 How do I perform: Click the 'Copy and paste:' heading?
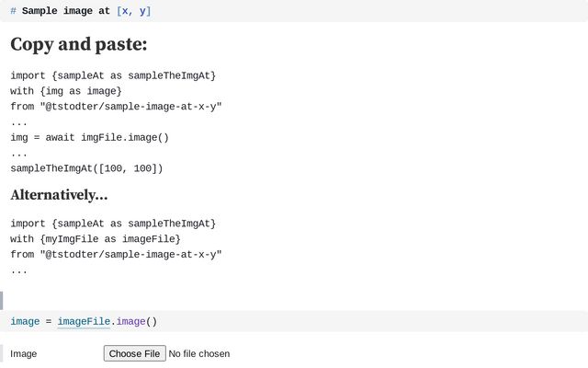pyautogui.click(x=79, y=44)
